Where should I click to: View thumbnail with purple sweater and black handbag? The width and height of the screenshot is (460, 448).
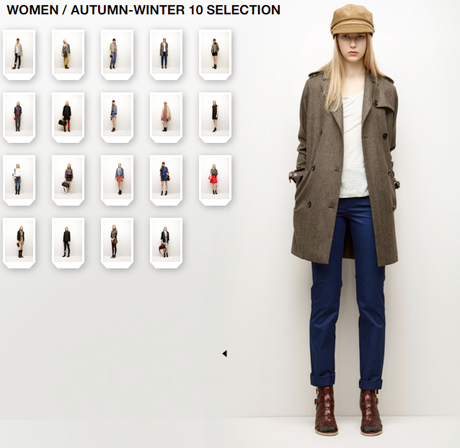[68, 180]
